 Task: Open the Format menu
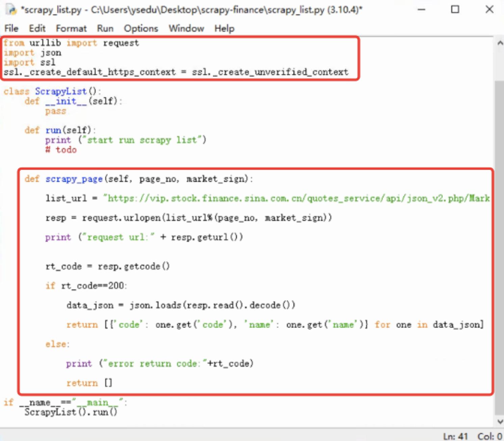[x=71, y=28]
